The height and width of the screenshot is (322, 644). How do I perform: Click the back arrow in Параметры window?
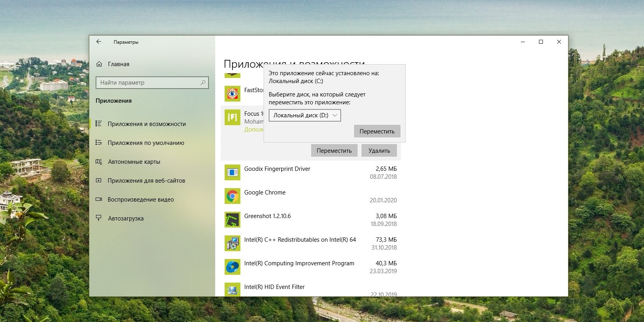(99, 42)
